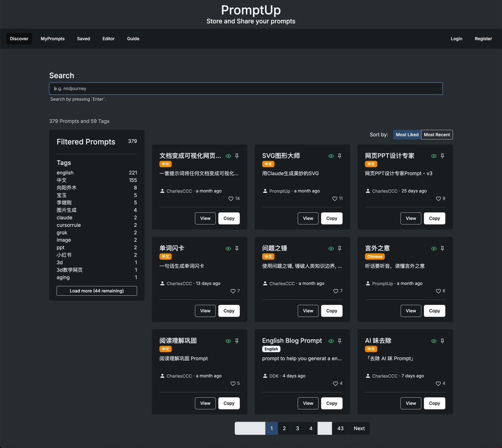Screen dimensions: 502x448
Task: Click eye icon on SVG图形大师 card
Action: pos(331,156)
